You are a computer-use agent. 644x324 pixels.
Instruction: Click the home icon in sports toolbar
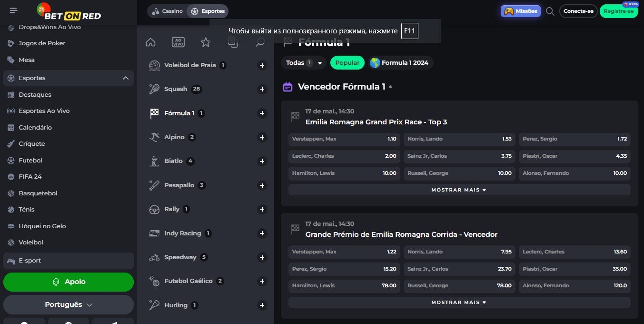tap(150, 42)
